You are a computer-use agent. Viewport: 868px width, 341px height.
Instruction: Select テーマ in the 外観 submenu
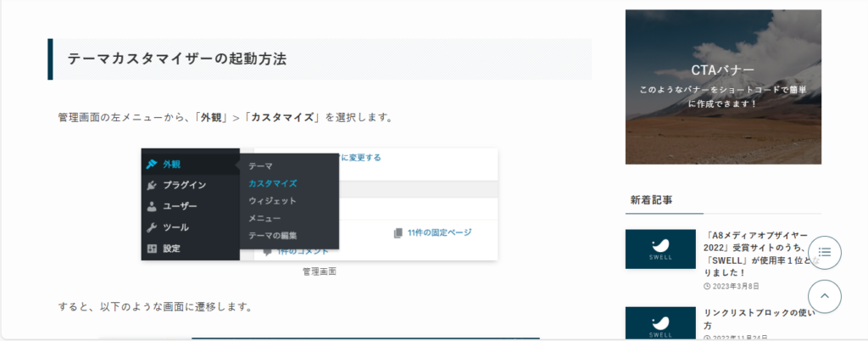point(260,166)
